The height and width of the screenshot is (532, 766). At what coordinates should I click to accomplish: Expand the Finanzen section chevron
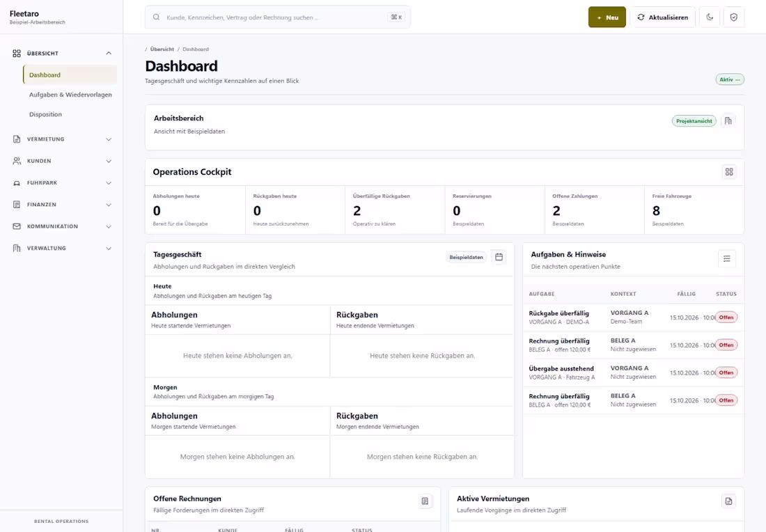[109, 205]
